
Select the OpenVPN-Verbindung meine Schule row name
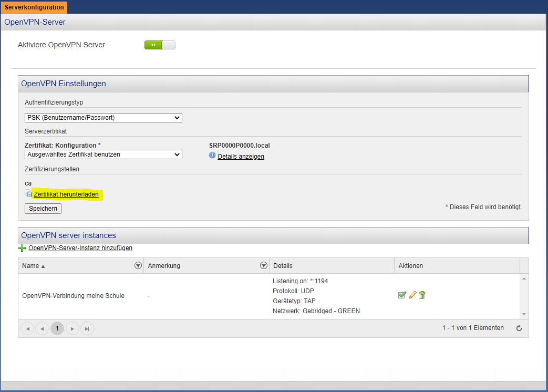tap(74, 296)
